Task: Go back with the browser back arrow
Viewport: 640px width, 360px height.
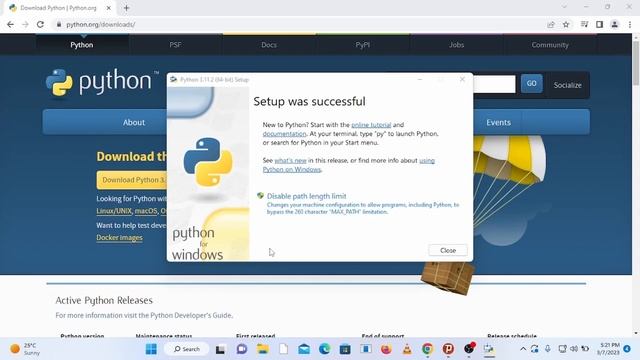Action: click(x=11, y=24)
